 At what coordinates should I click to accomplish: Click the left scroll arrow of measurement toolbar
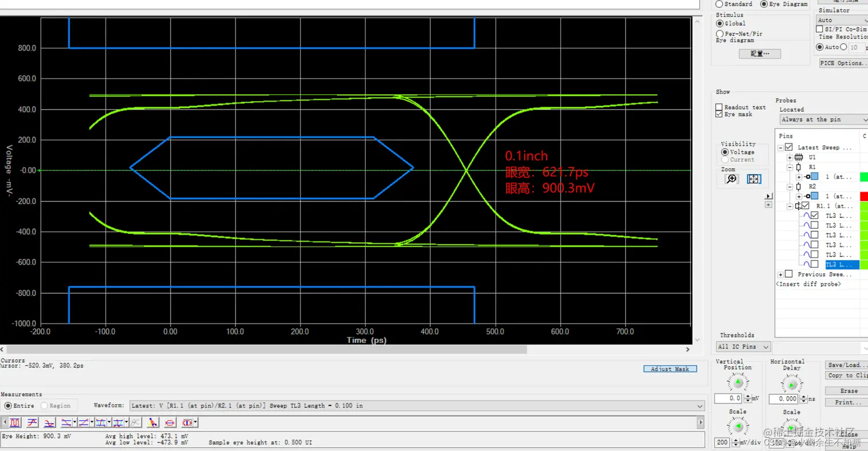coord(4,423)
